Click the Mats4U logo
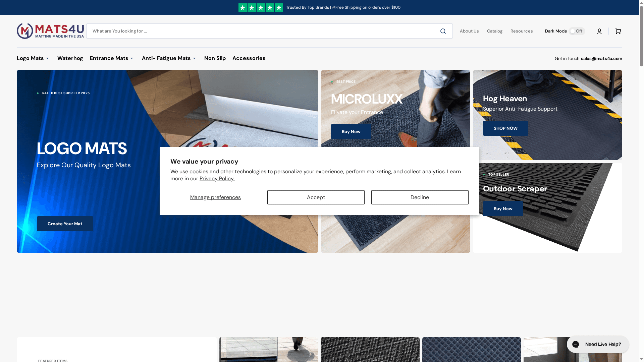Image resolution: width=644 pixels, height=362 pixels. pyautogui.click(x=50, y=31)
